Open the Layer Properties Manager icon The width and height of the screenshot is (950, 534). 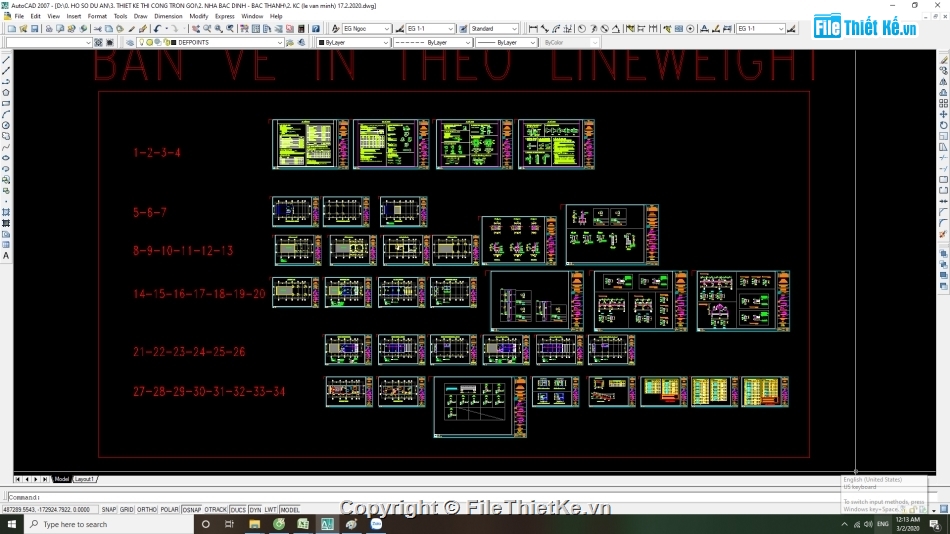coord(130,42)
